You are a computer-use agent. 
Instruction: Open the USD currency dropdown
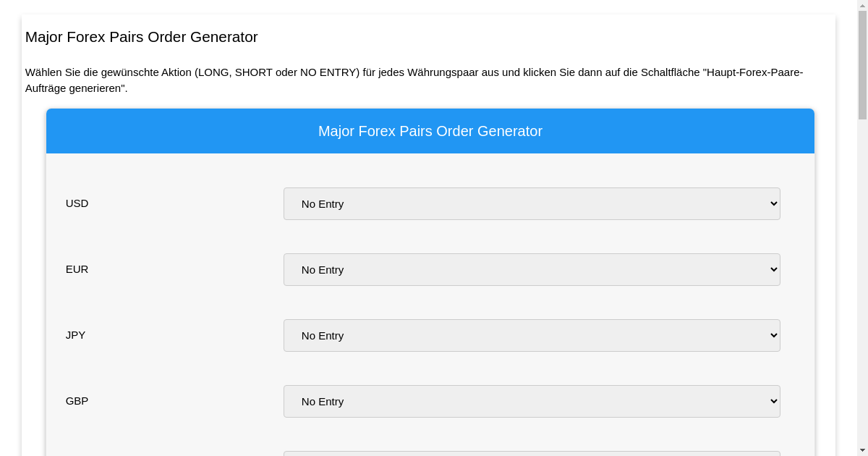[x=532, y=203]
